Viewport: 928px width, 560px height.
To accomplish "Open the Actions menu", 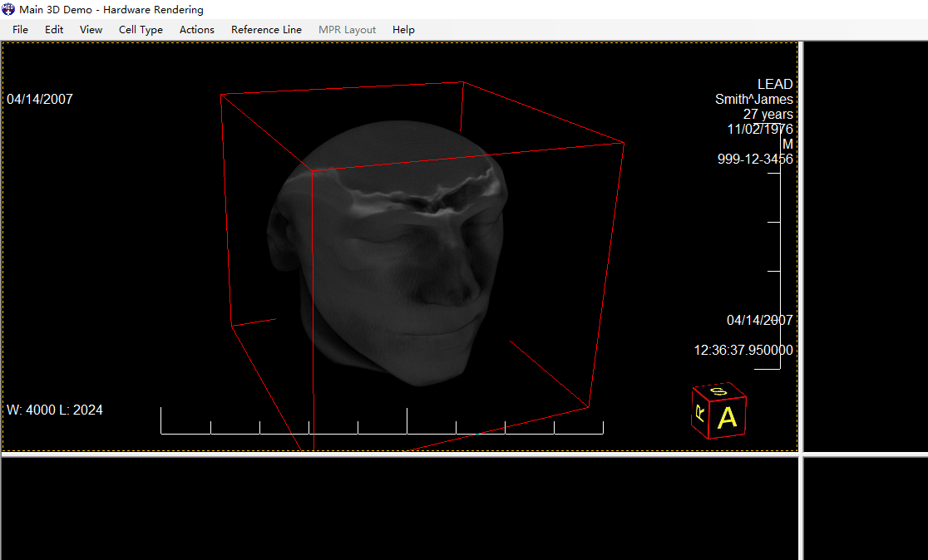I will [196, 30].
